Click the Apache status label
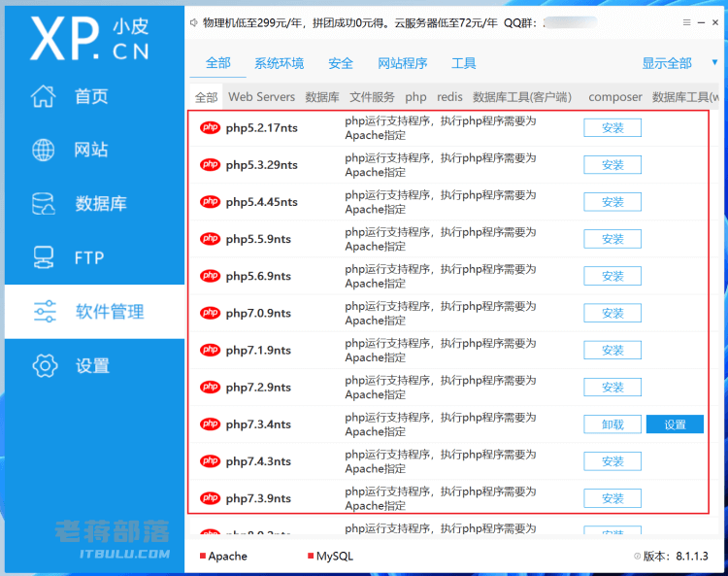 tap(227, 556)
